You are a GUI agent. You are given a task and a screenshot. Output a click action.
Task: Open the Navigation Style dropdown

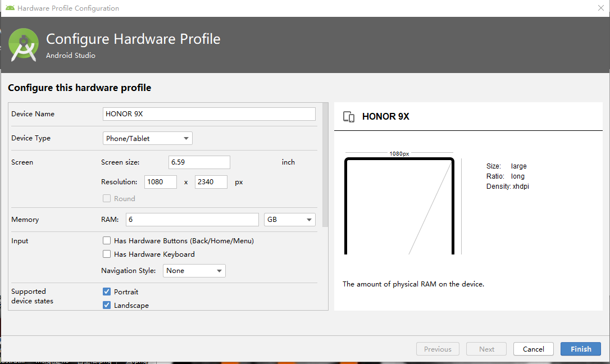tap(194, 271)
